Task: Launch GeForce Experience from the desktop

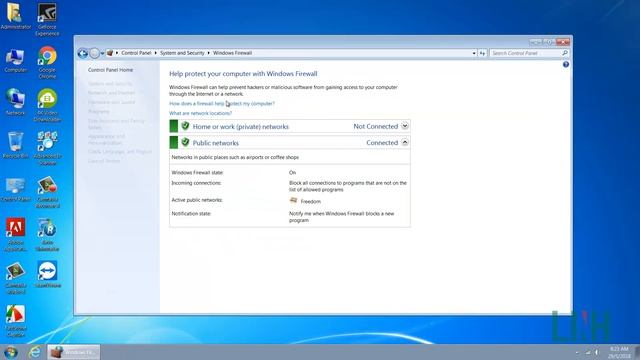Action: 47,19
